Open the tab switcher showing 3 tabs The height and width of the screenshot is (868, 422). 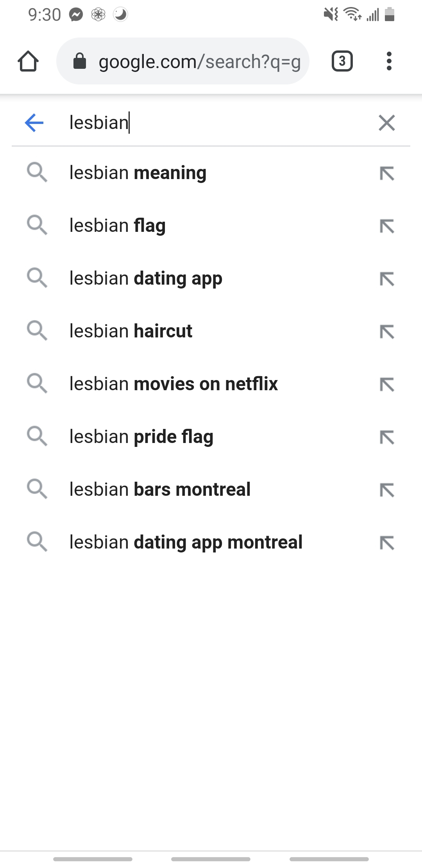[342, 61]
